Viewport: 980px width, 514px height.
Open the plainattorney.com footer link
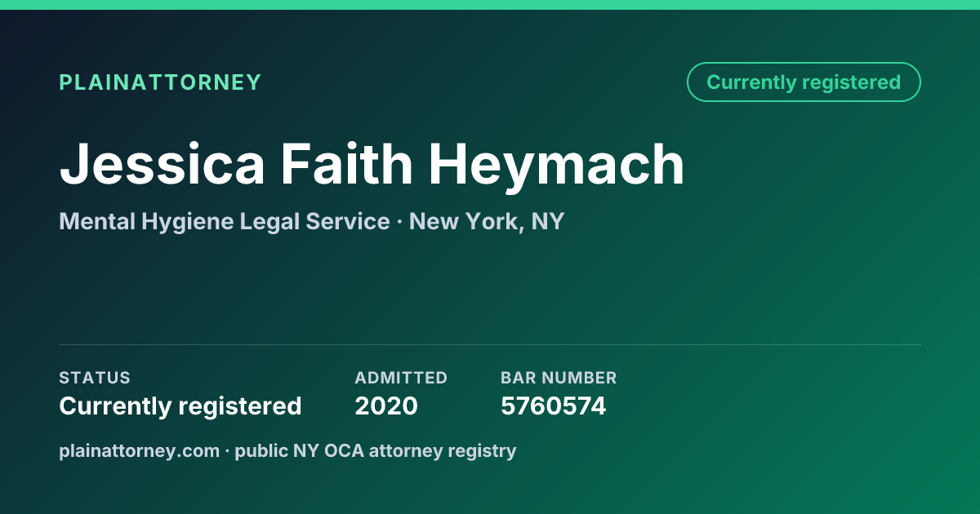coord(139,451)
